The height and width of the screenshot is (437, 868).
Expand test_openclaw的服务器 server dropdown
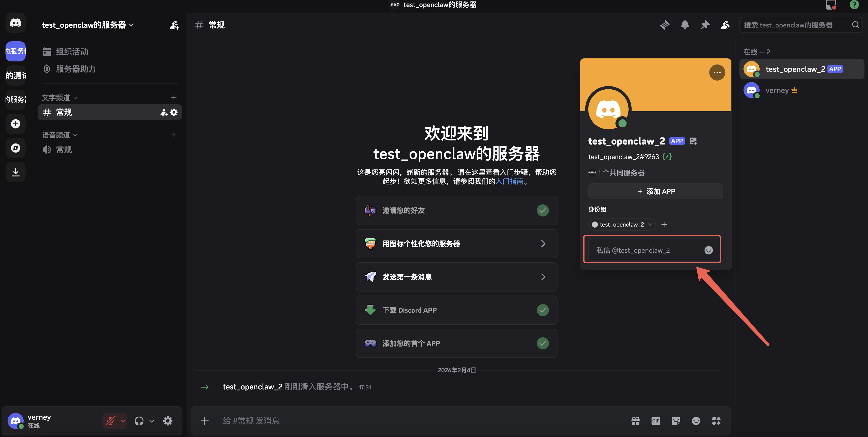(x=88, y=25)
